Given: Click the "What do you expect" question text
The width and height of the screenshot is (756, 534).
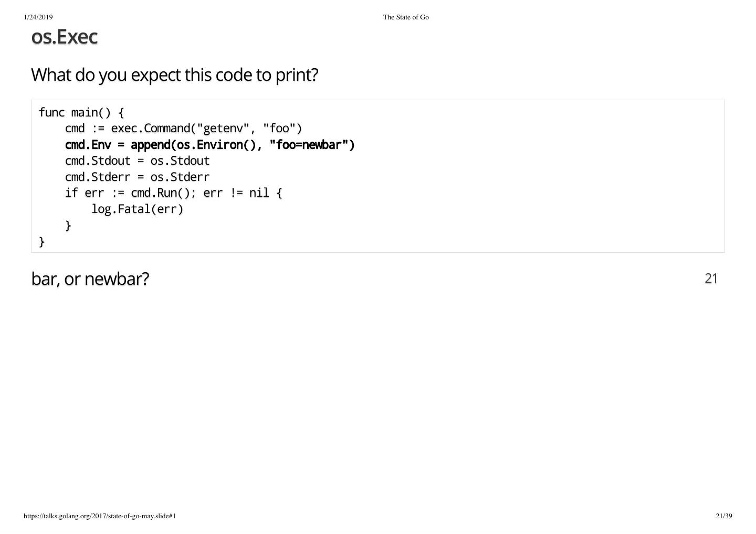Looking at the screenshot, I should (174, 75).
